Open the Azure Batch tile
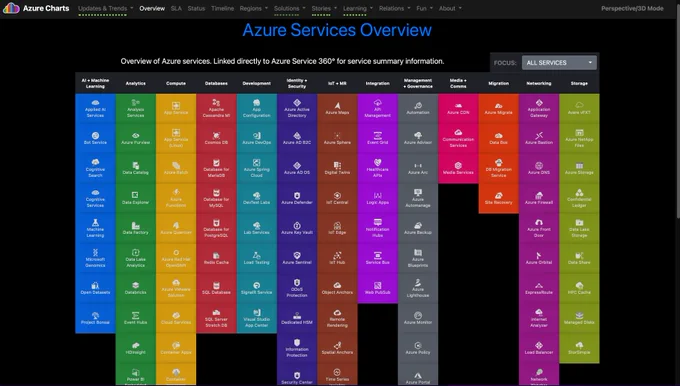Image resolution: width=680 pixels, height=386 pixels. (x=176, y=168)
